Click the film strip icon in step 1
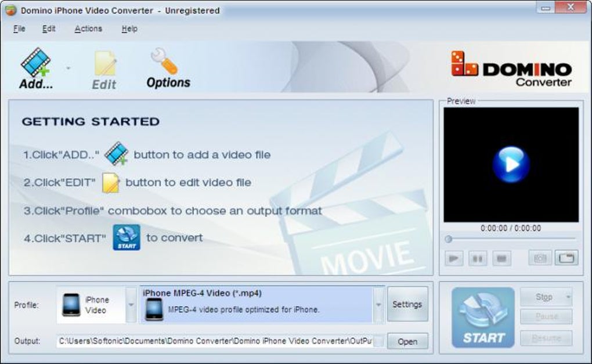592x364 pixels. [117, 153]
